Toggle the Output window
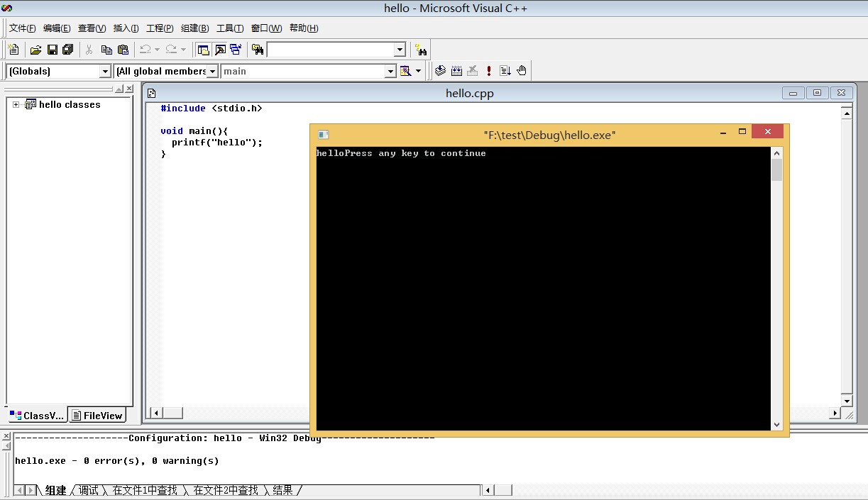Screen dimensions: 868x500 220,50
